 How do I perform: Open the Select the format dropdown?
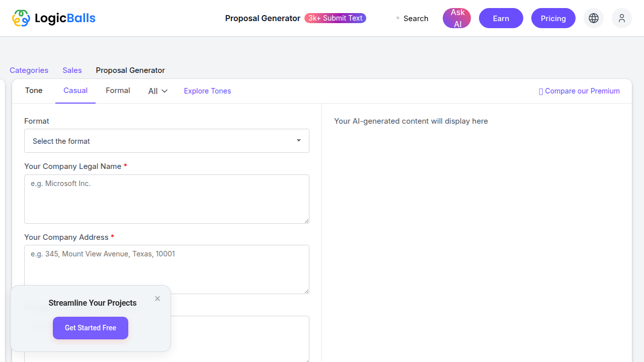point(167,141)
